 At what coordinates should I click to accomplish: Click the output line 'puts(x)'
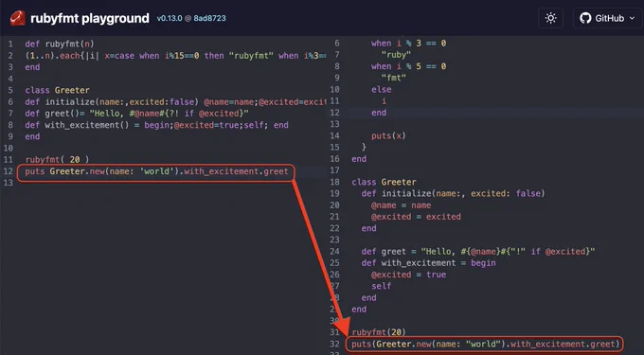tap(388, 135)
